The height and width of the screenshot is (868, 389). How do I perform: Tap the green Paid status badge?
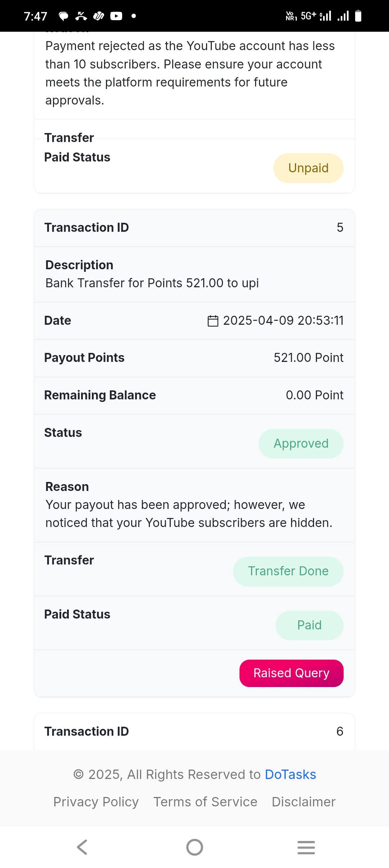[x=309, y=625]
